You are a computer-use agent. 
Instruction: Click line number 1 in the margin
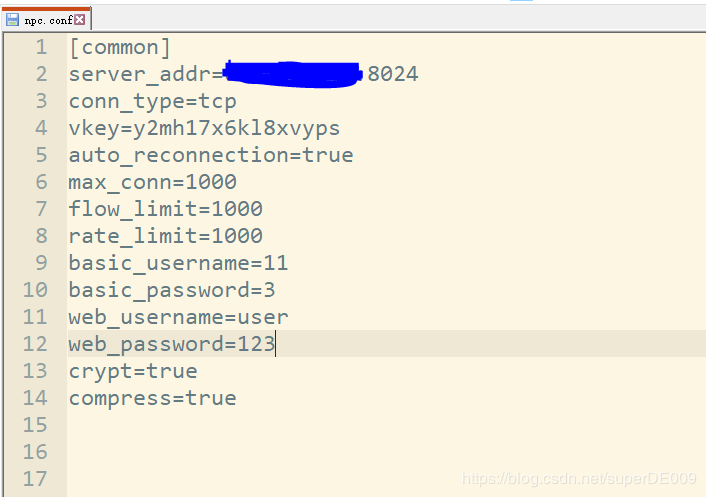point(40,47)
